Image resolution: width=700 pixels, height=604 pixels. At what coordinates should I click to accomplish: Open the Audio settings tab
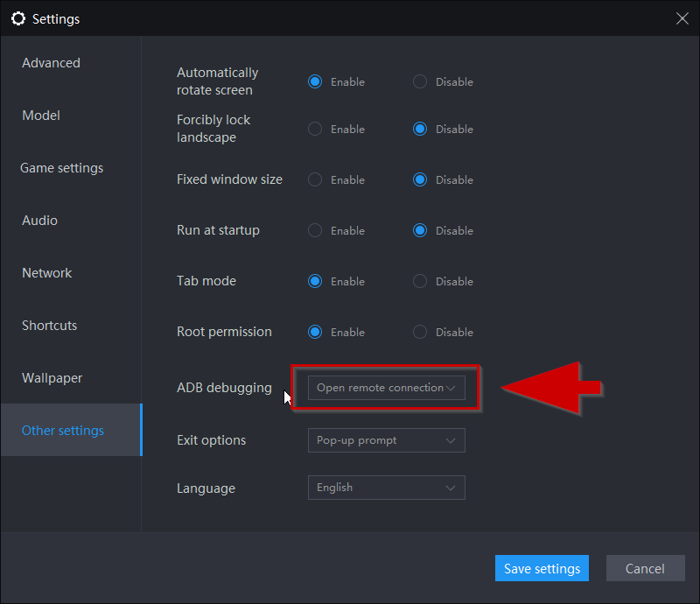pos(39,221)
